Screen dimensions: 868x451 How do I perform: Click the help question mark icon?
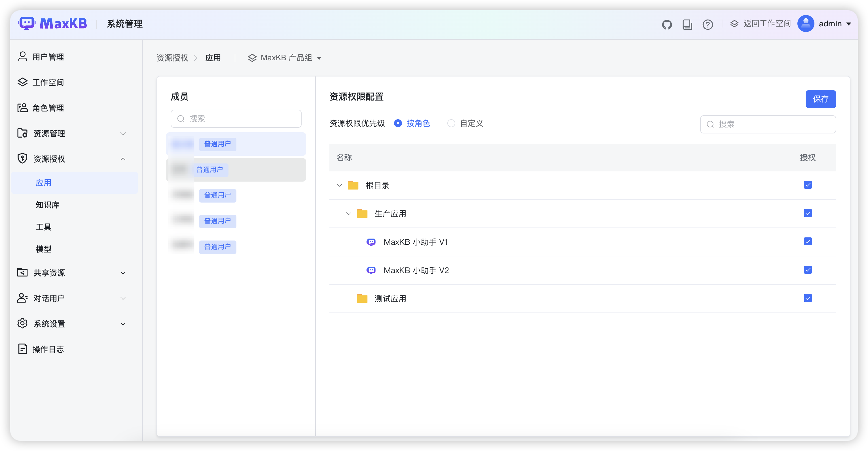[x=708, y=24]
